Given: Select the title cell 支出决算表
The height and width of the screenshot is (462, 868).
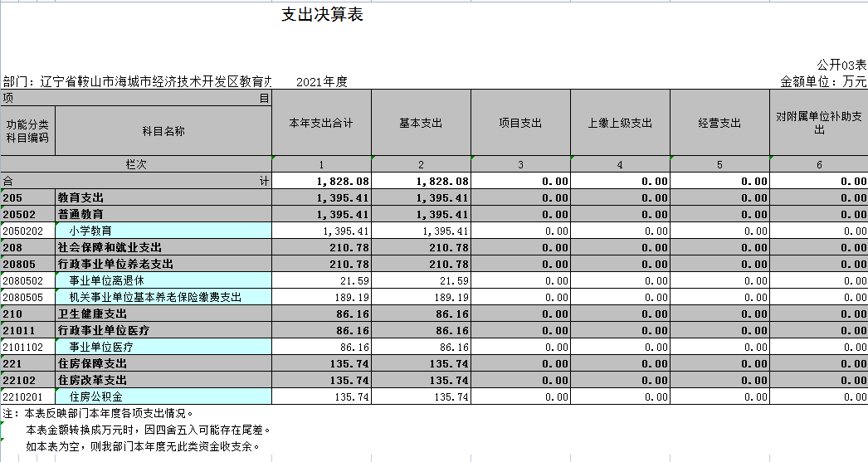Looking at the screenshot, I should 322,15.
